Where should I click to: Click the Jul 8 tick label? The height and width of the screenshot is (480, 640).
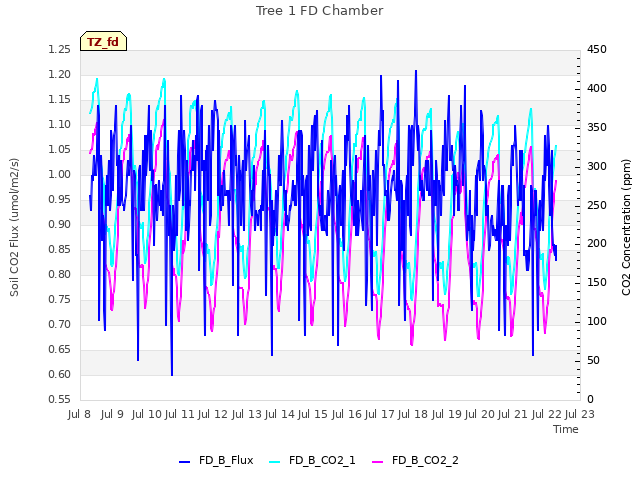pyautogui.click(x=79, y=414)
